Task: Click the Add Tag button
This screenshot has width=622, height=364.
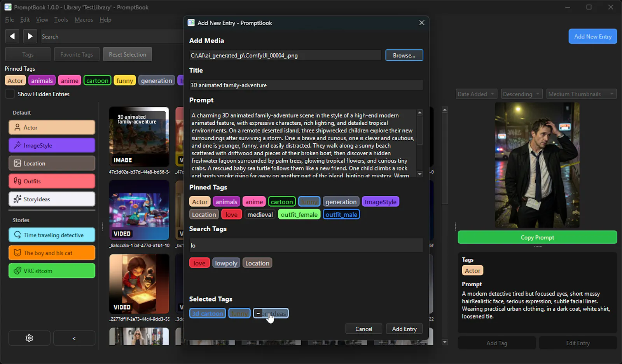Action: tap(497, 343)
